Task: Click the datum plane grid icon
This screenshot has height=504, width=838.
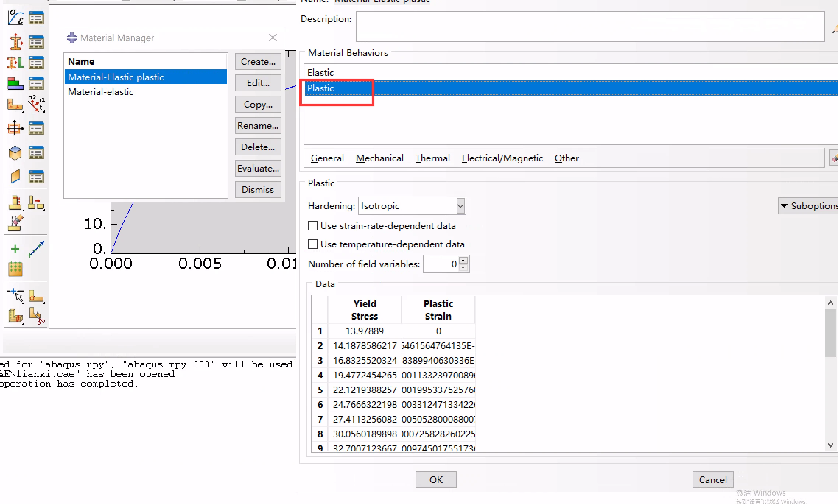Action: point(15,269)
